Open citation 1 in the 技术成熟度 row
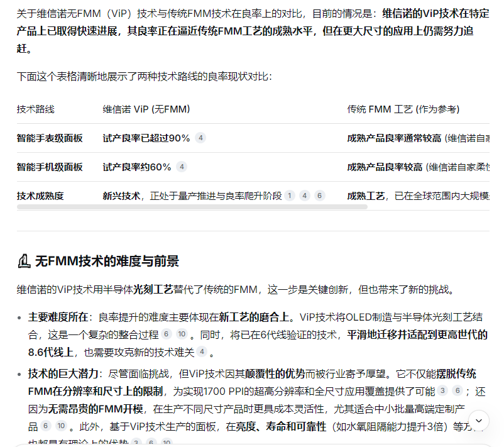Screen dimensions: 504x447 pyautogui.click(x=290, y=196)
